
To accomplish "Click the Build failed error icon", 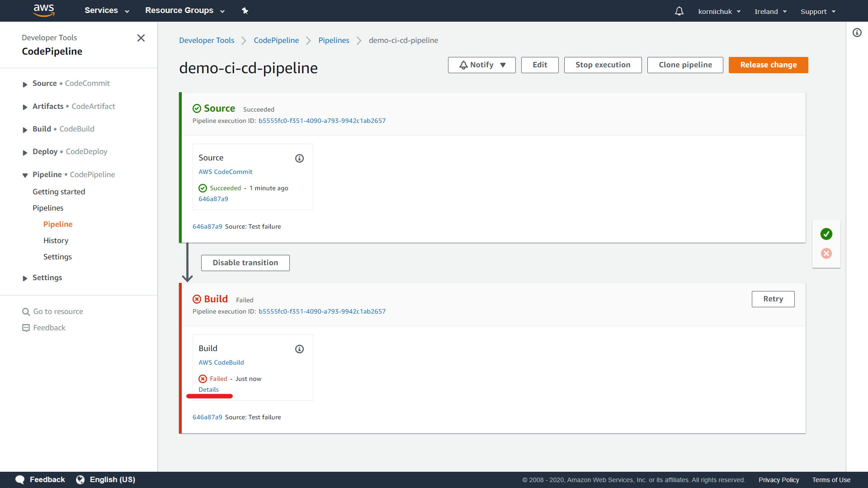I will click(x=196, y=299).
